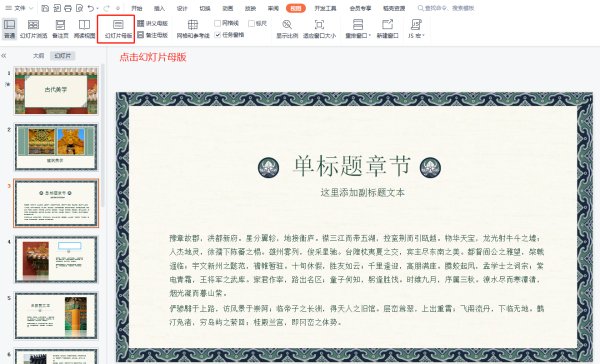Open Slide Sorter (幻灯片浏览) view
This screenshot has width=600, height=364.
point(33,29)
